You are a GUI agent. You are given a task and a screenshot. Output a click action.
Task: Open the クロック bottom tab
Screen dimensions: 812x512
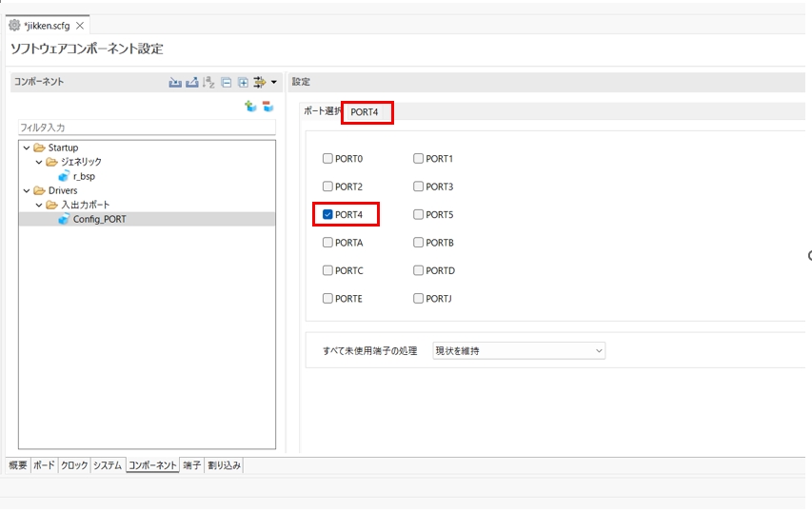[x=74, y=465]
